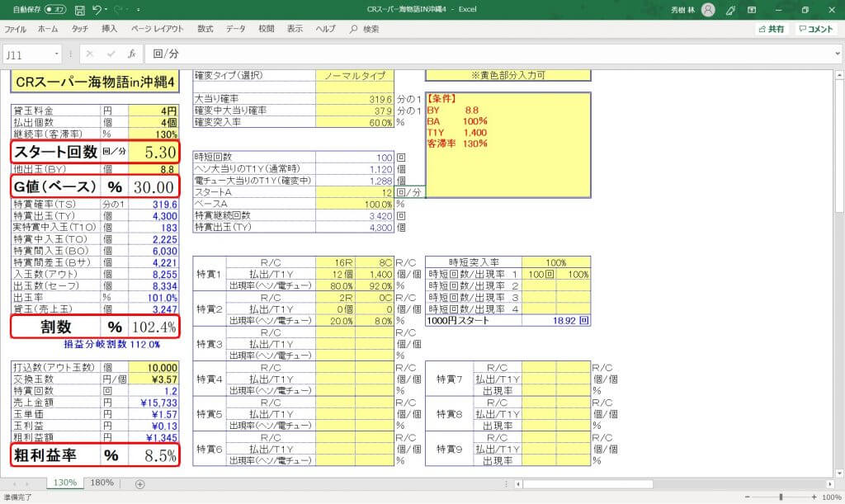This screenshot has width=845, height=504.
Task: Select the 大当り確率 value 319.6 cell
Action: tap(355, 99)
